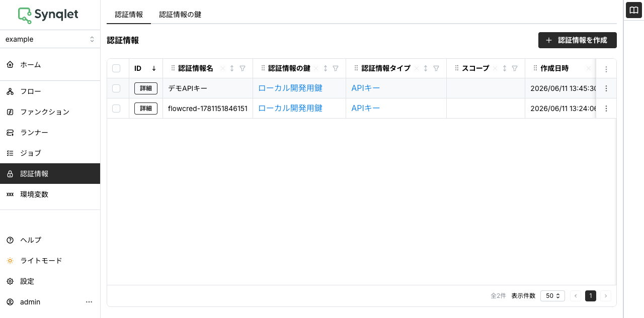644x318 pixels.
Task: Open ローカル開発用鍵 link in デモAPIキー row
Action: 290,88
